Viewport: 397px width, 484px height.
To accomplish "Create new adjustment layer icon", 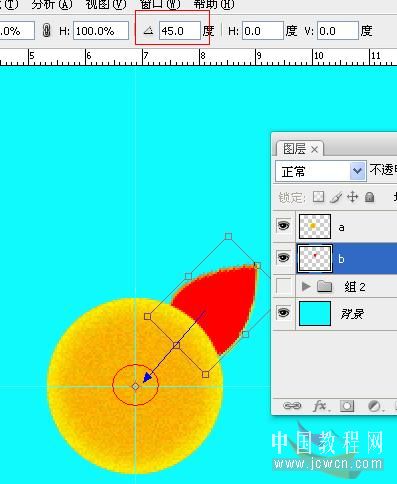I will 374,406.
